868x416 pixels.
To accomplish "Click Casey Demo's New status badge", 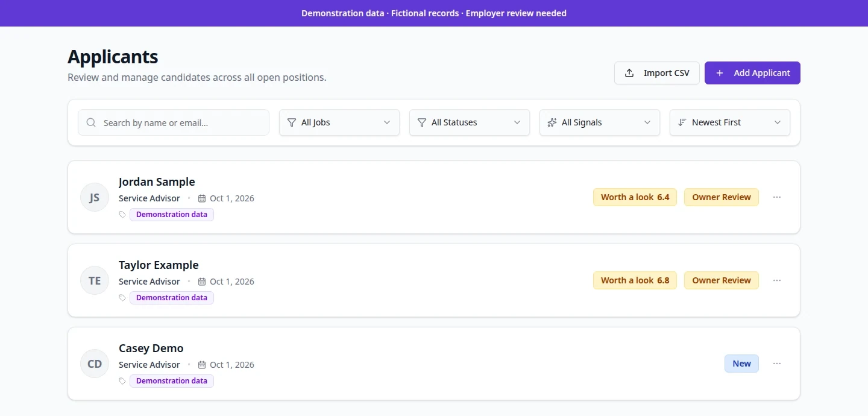I will click(x=741, y=364).
